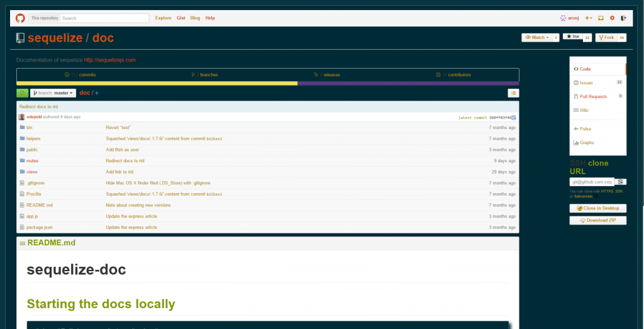View the branches count link
Screen dimensions: 644x329
204,75
